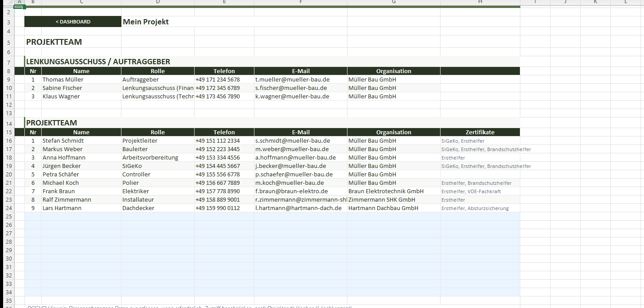644x308 pixels.
Task: Select row header 16
Action: coord(7,140)
